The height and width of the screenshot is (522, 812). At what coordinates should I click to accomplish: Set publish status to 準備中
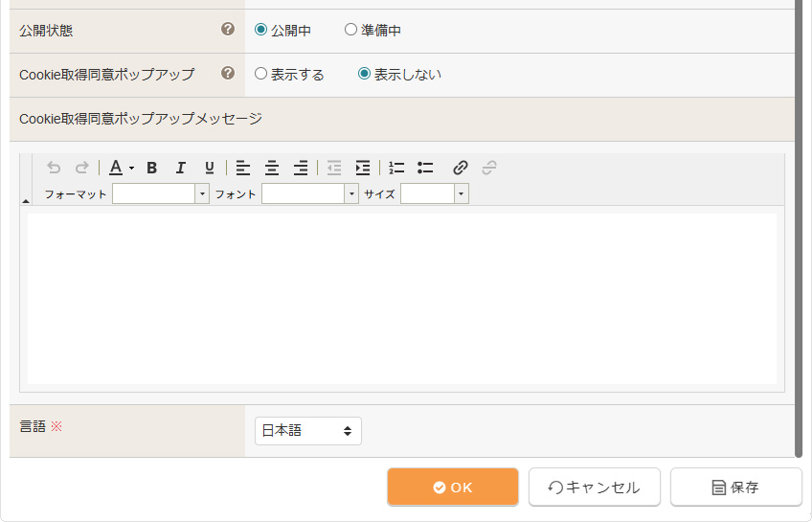click(x=350, y=30)
